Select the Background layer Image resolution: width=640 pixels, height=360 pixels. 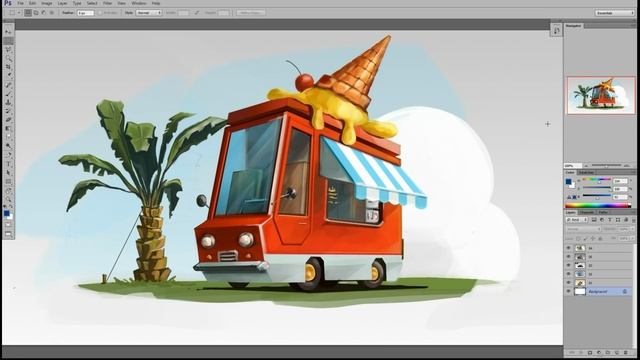click(598, 291)
